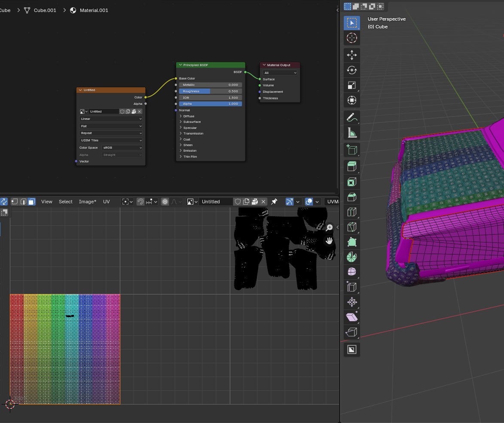Viewport: 504px width, 423px height.
Task: Click Material.001 in the breadcrumb
Action: pyautogui.click(x=94, y=10)
